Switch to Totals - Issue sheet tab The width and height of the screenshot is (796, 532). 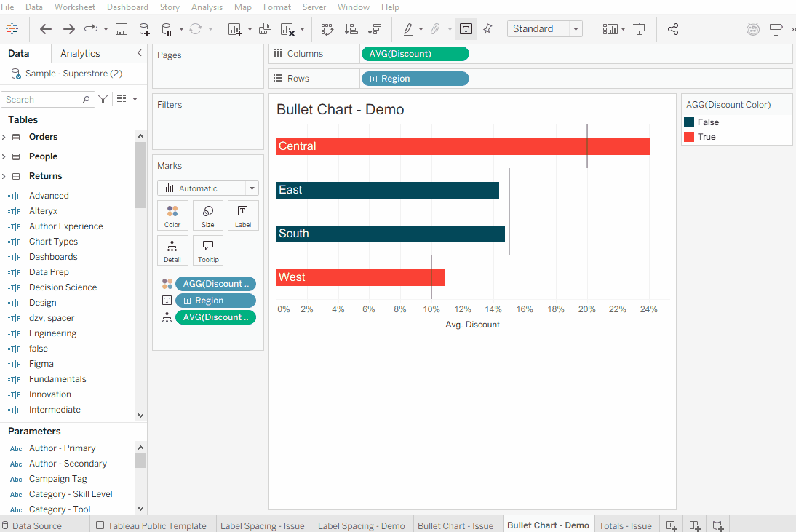[x=624, y=525]
